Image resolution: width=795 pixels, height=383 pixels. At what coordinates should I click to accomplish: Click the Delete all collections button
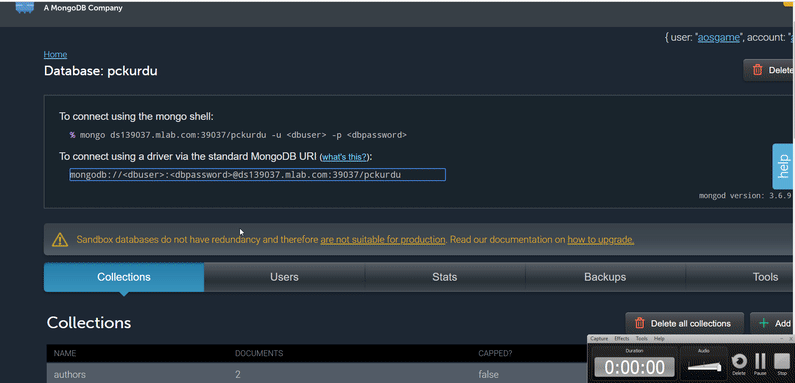point(684,323)
